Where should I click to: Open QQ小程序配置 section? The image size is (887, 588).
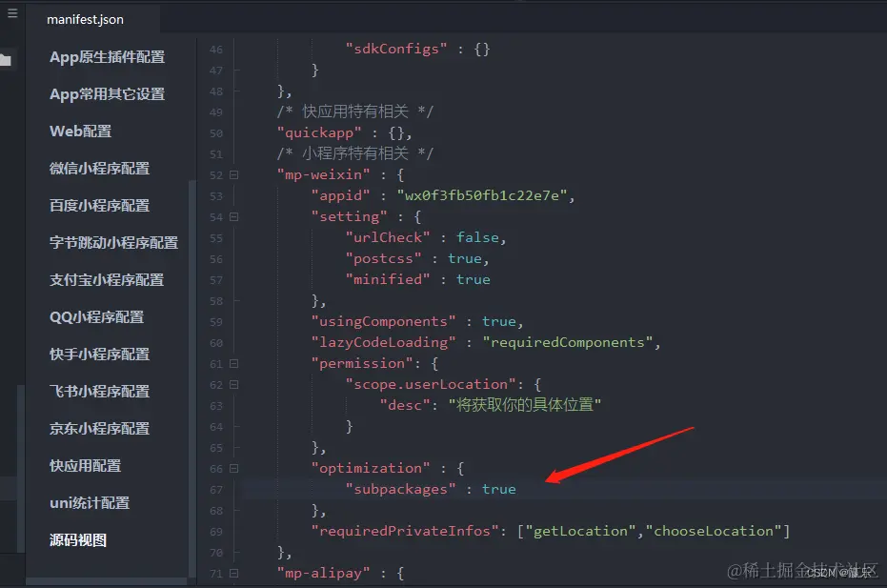tap(97, 317)
